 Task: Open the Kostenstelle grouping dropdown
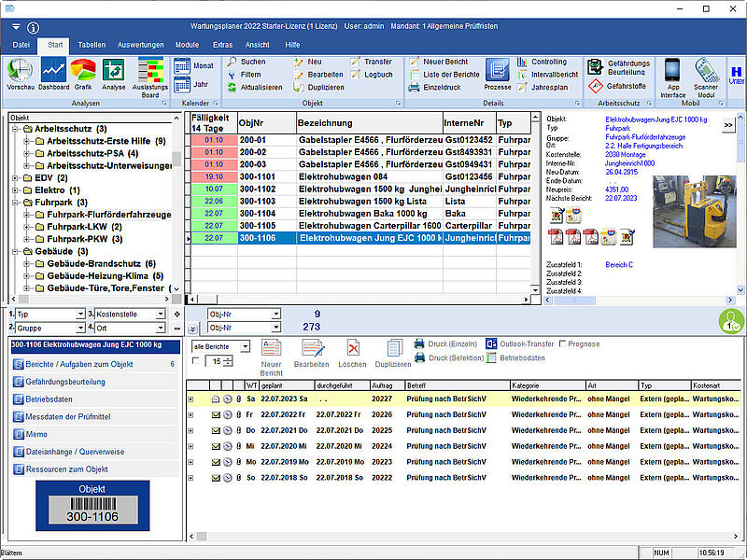[161, 315]
